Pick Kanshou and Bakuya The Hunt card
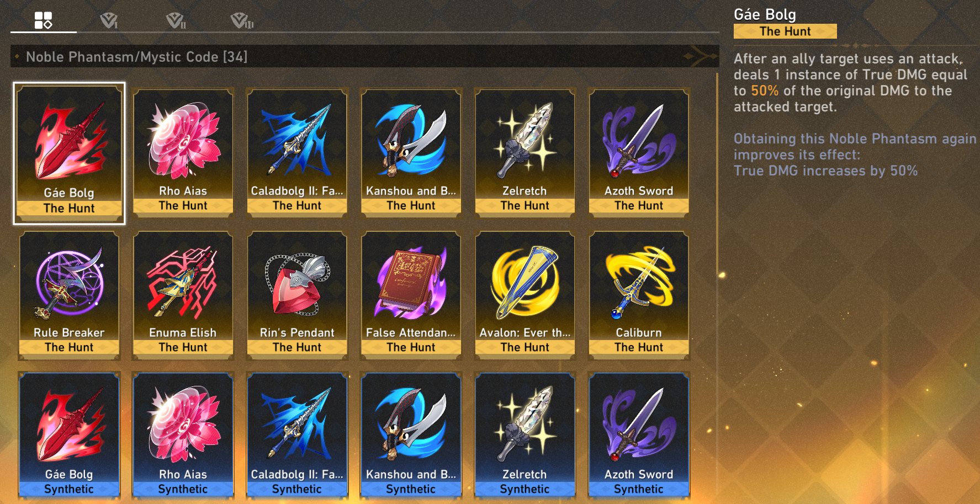980x504 pixels. pos(411,152)
